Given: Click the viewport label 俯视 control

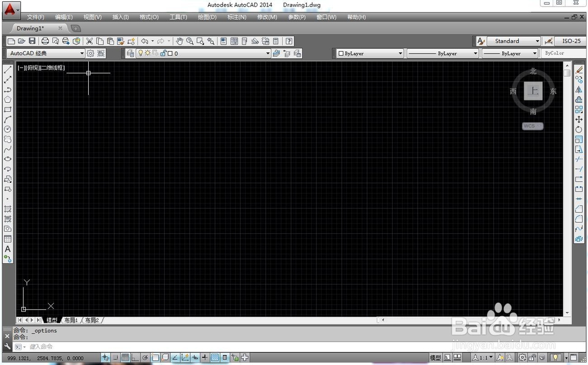Looking at the screenshot, I should [x=34, y=68].
